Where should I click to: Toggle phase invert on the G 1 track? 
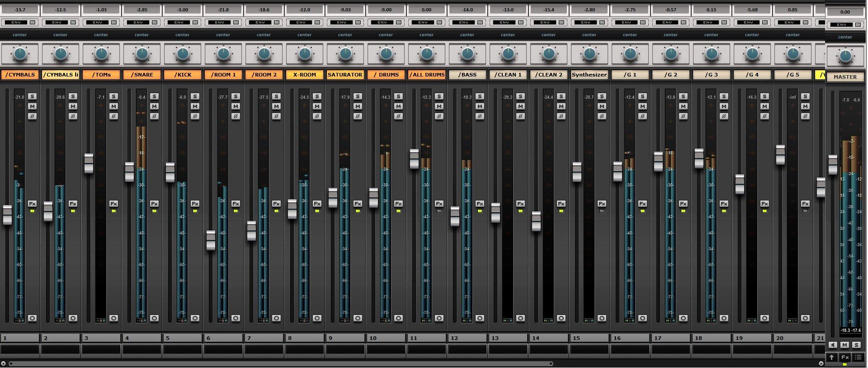point(642,116)
